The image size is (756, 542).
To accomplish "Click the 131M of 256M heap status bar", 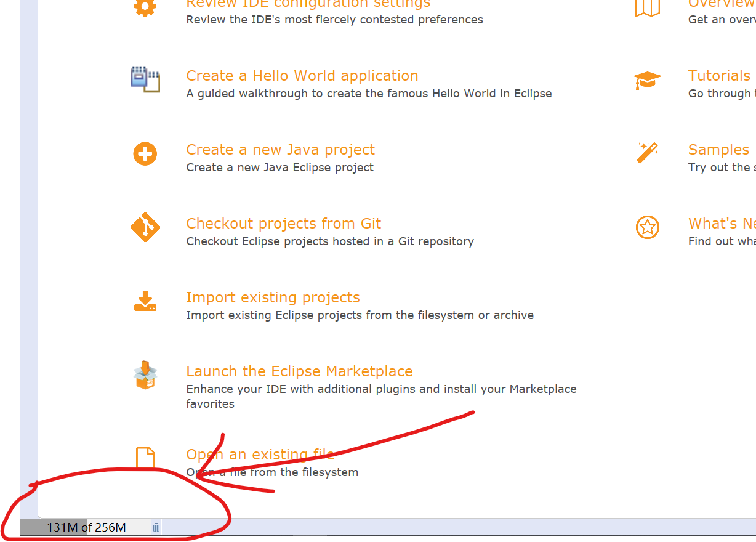I will 86,527.
